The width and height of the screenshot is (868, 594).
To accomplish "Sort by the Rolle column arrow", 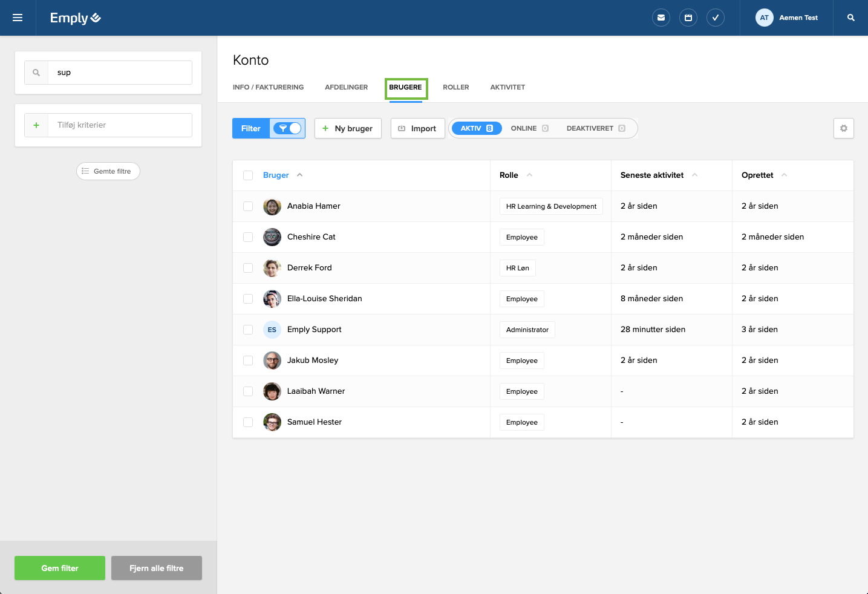I will [530, 175].
